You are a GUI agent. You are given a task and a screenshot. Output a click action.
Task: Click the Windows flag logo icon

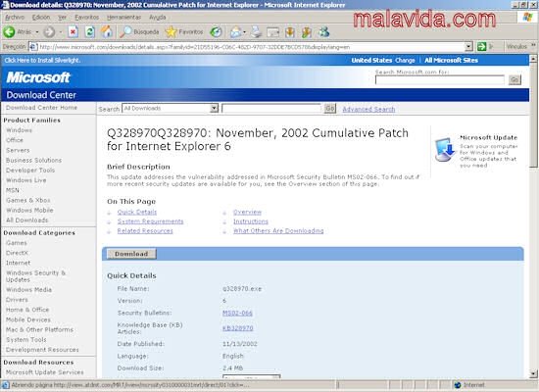[x=527, y=18]
